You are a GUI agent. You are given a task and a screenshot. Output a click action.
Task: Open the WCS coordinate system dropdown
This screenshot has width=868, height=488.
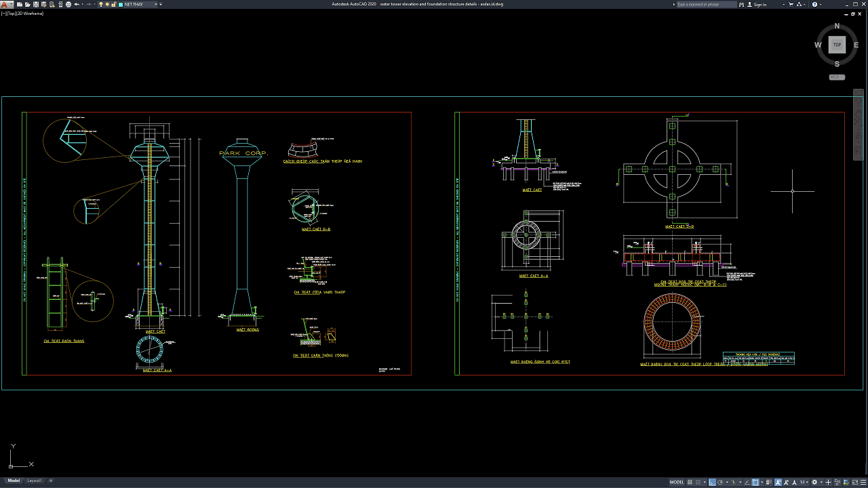(837, 77)
